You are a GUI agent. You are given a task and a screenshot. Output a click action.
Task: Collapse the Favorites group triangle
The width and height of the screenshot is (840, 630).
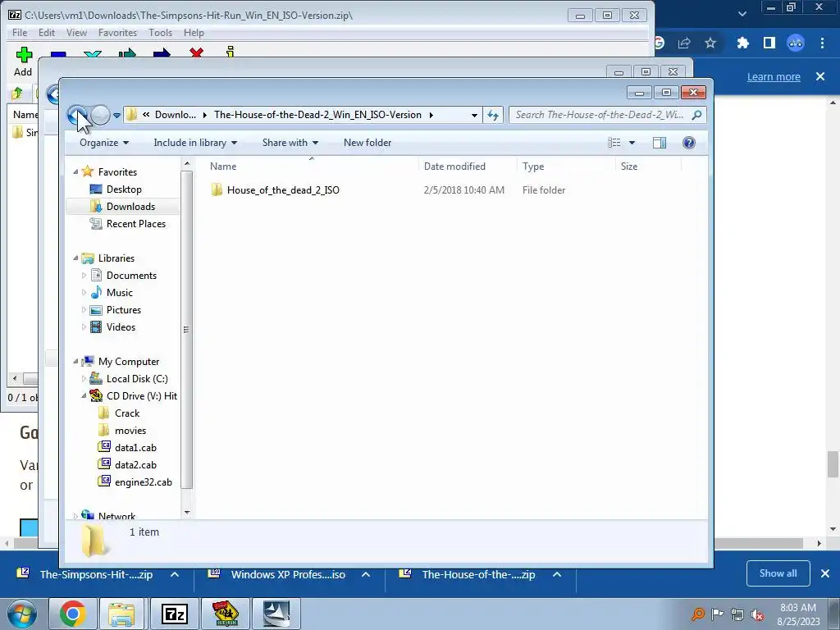tap(75, 172)
